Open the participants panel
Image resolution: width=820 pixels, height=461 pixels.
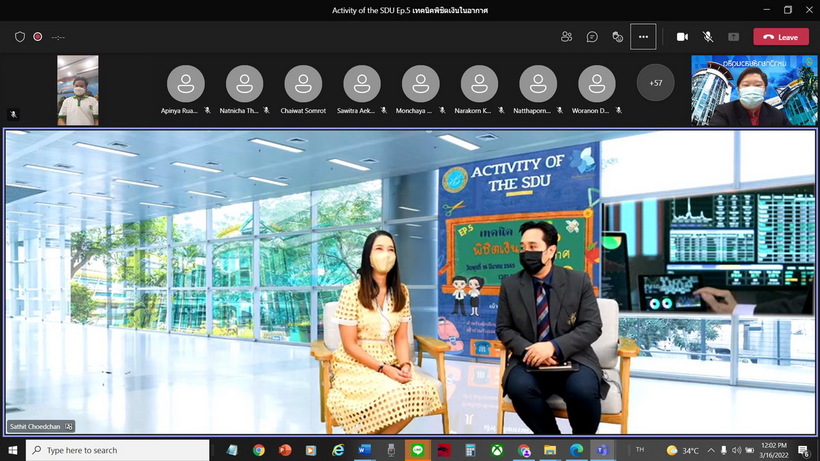pyautogui.click(x=567, y=37)
